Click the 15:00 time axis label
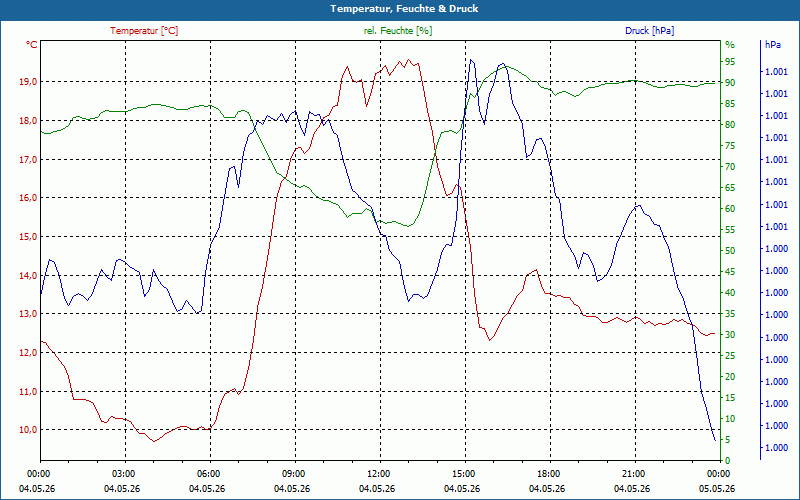 coord(464,474)
